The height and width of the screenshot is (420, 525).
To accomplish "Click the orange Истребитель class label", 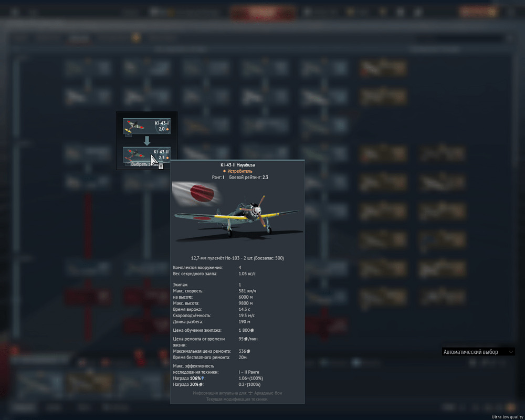I will pos(240,171).
